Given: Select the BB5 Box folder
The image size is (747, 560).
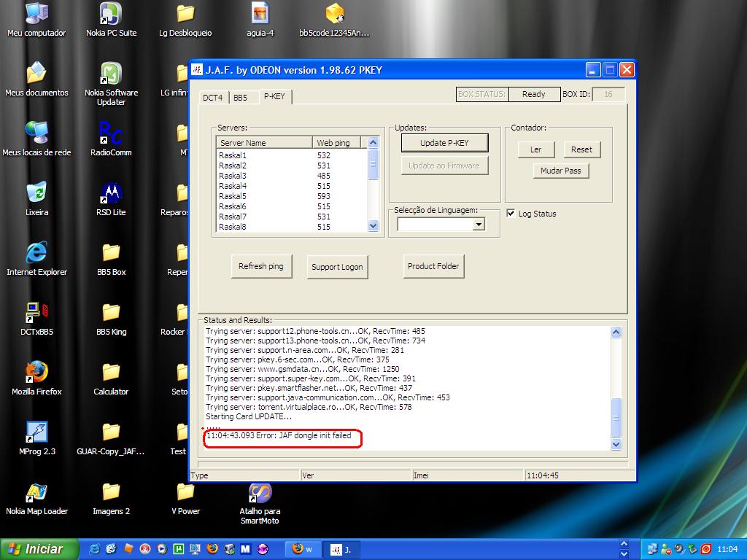Looking at the screenshot, I should coord(111,259).
